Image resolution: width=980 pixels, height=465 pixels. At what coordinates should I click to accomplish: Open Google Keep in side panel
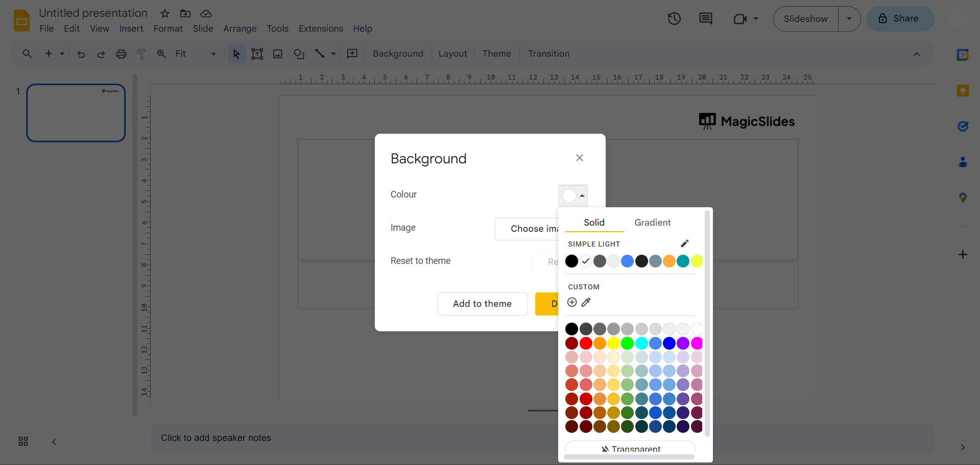click(x=963, y=91)
